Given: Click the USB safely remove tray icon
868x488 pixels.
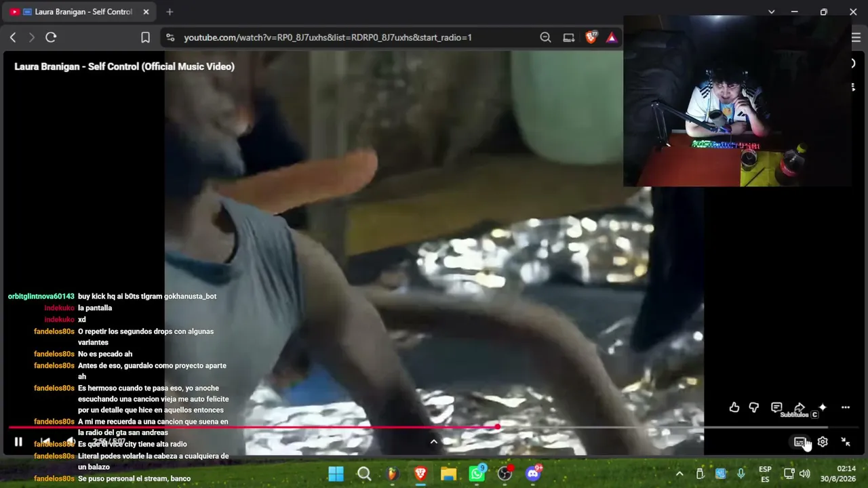Looking at the screenshot, I should point(700,474).
